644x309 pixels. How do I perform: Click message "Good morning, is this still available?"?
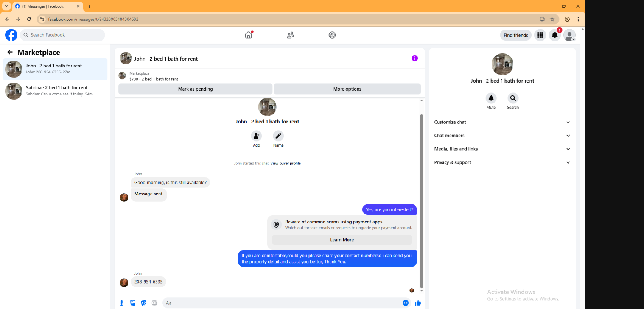click(x=170, y=183)
